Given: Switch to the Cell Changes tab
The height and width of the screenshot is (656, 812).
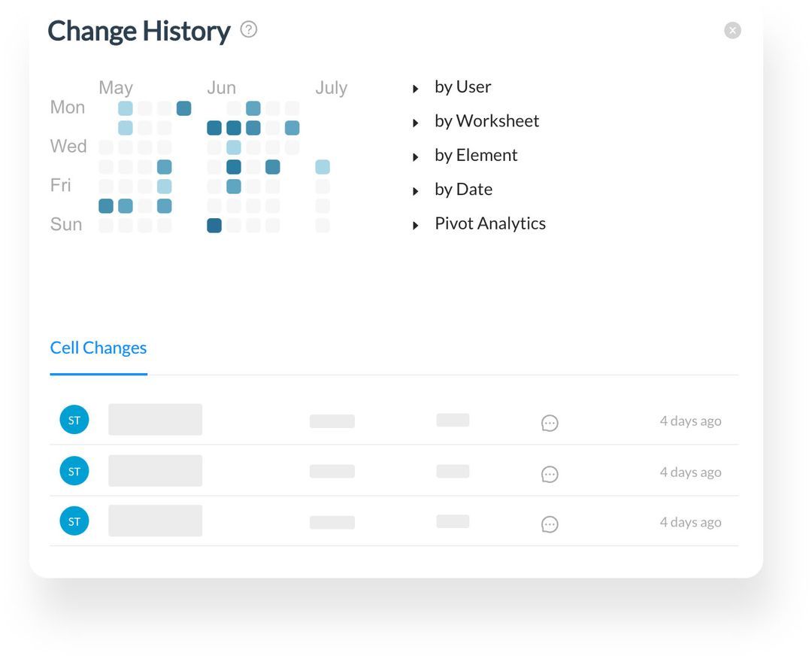Looking at the screenshot, I should (x=98, y=348).
